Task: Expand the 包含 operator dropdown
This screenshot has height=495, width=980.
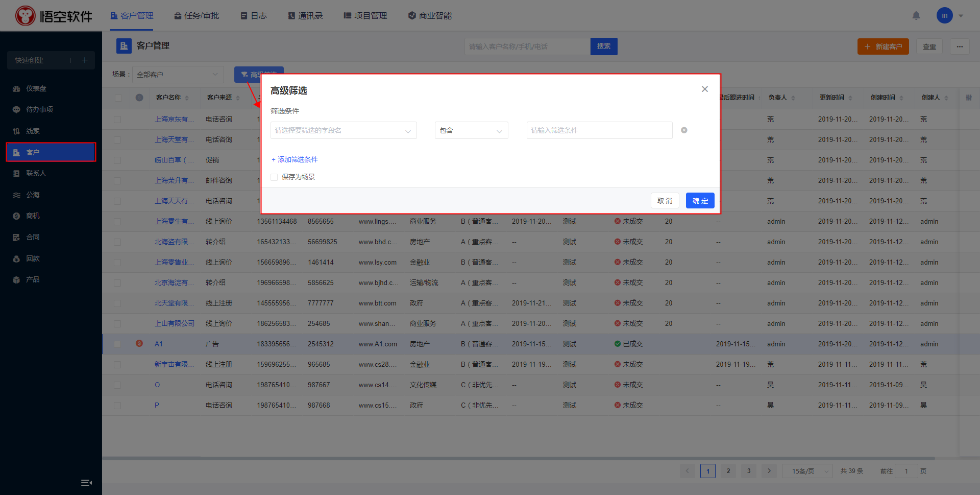Action: (x=471, y=130)
